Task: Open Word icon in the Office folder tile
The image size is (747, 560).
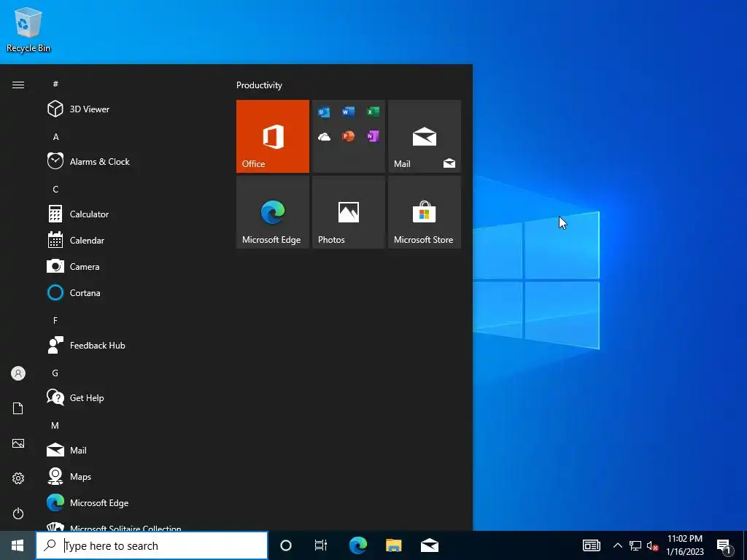Action: 348,112
